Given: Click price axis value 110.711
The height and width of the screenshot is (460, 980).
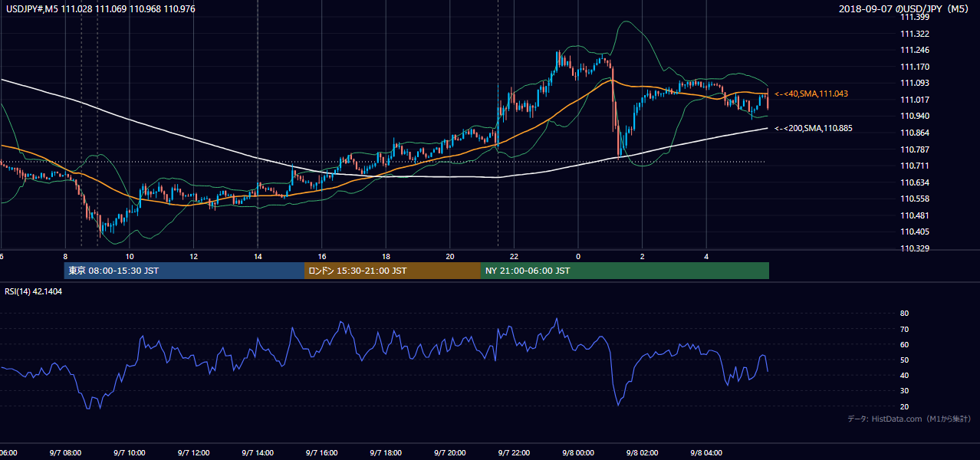Looking at the screenshot, I should (914, 166).
